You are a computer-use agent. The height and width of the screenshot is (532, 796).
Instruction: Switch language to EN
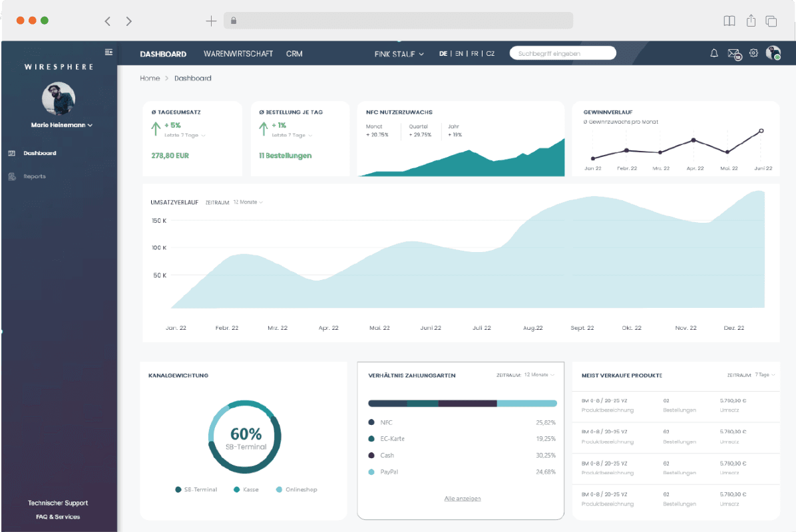click(459, 54)
